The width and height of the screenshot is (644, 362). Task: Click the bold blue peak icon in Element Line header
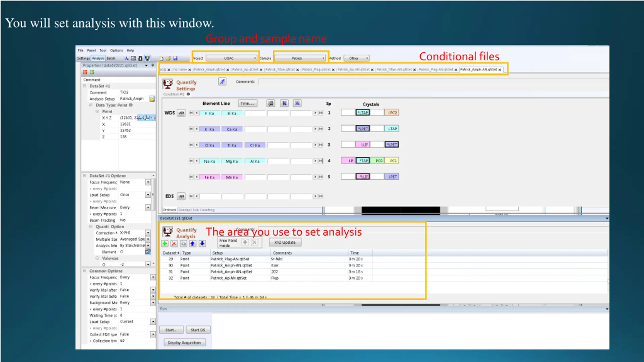[x=284, y=103]
